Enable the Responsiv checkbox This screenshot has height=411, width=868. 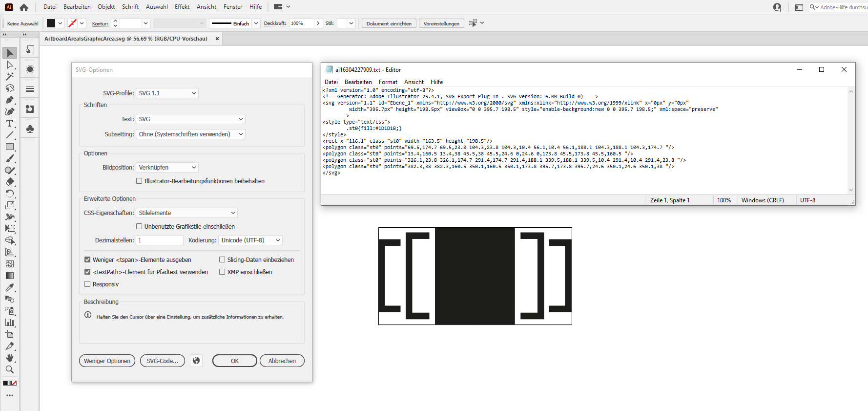pyautogui.click(x=88, y=284)
